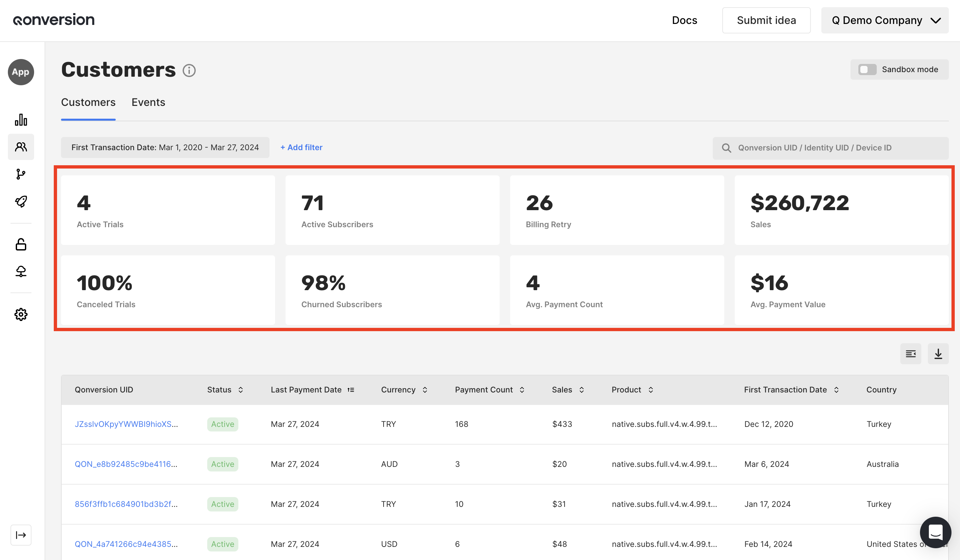Viewport: 960px width, 560px height.
Task: Click the Submit idea button
Action: [x=766, y=20]
